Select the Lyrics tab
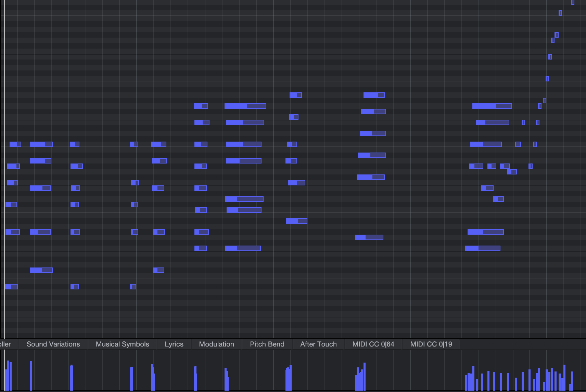 174,344
